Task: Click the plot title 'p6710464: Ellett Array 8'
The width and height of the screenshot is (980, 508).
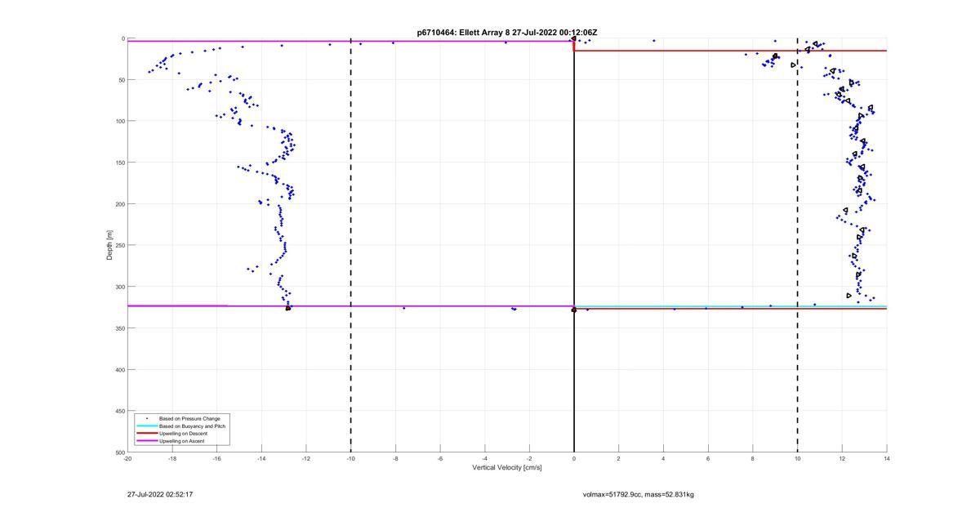Action: coord(463,33)
